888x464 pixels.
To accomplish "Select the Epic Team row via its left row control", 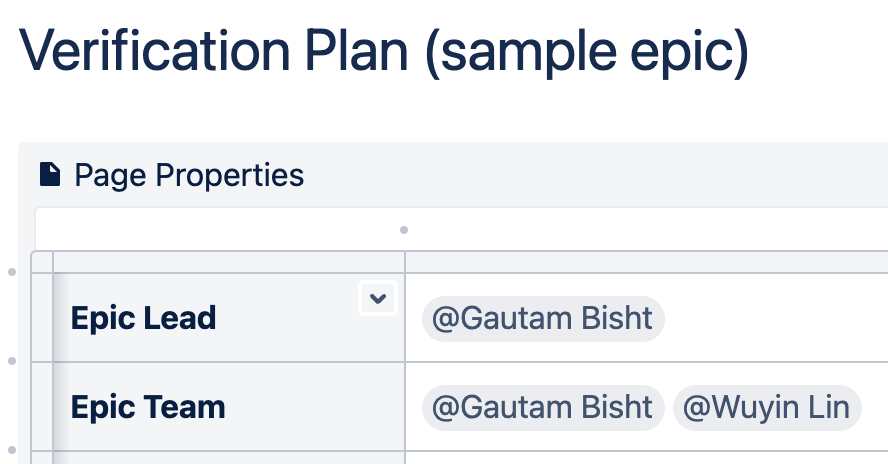I will tap(42, 406).
